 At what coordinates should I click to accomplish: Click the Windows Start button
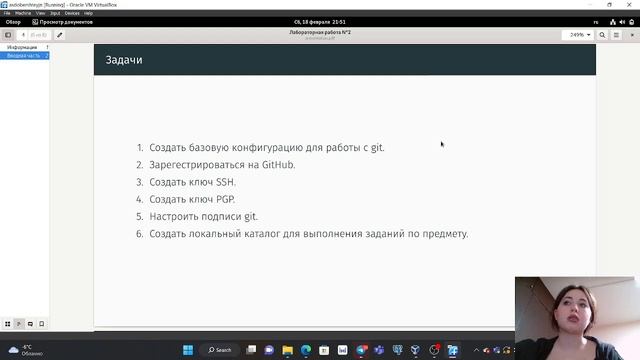pyautogui.click(x=188, y=350)
